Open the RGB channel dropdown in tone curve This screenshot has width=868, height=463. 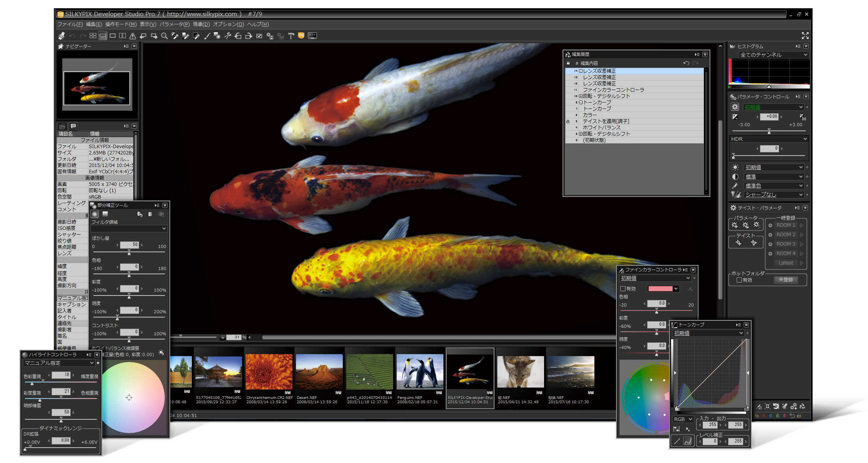(683, 419)
